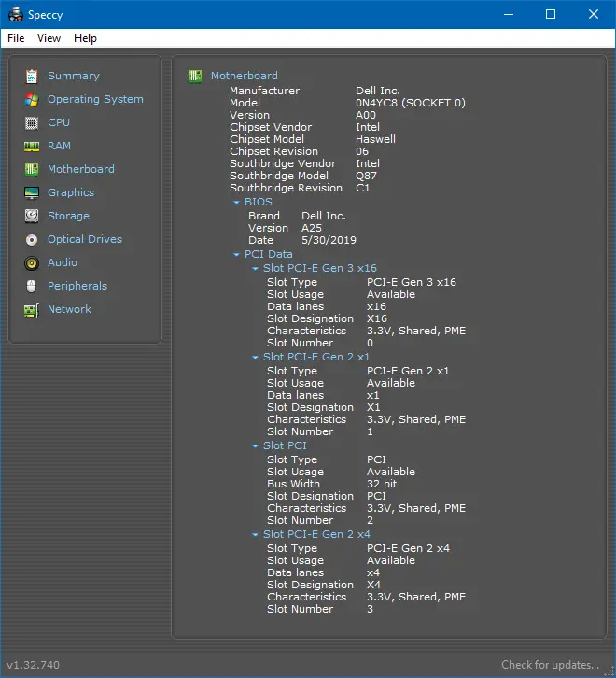
Task: Go to the Operating System section
Action: coord(95,99)
